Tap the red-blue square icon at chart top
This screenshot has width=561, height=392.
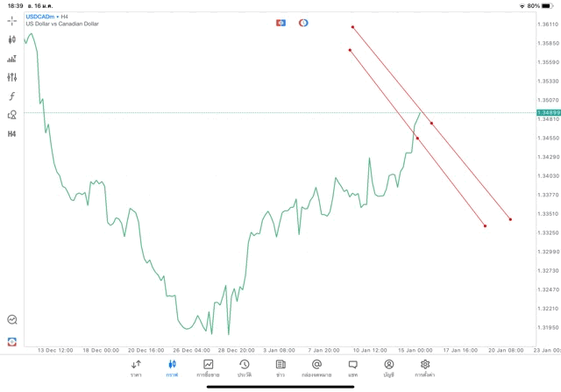[x=280, y=22]
